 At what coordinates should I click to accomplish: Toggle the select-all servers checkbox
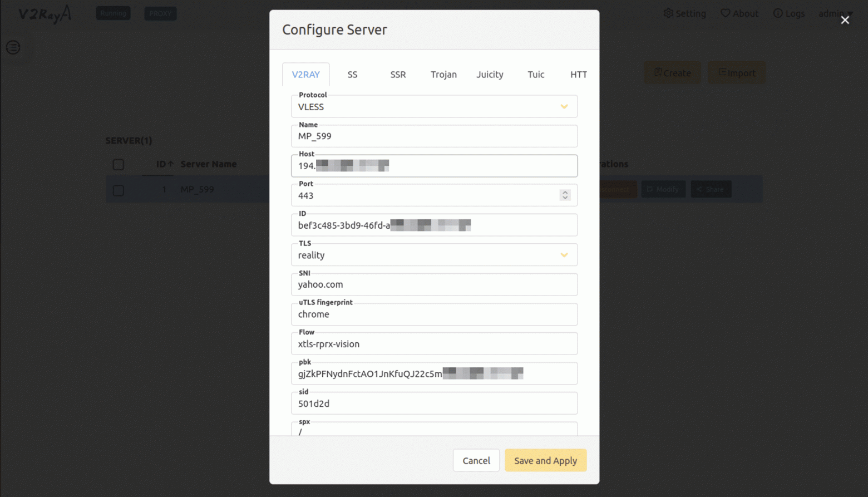click(119, 165)
